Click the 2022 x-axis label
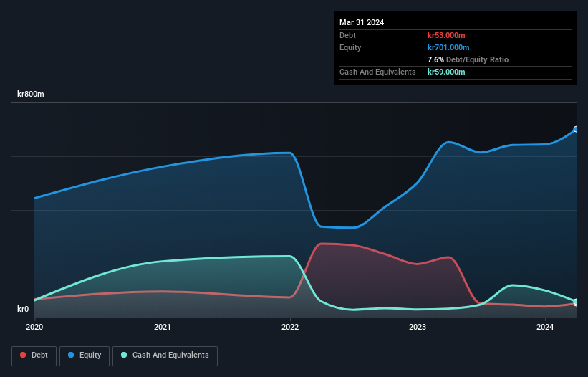 point(290,327)
